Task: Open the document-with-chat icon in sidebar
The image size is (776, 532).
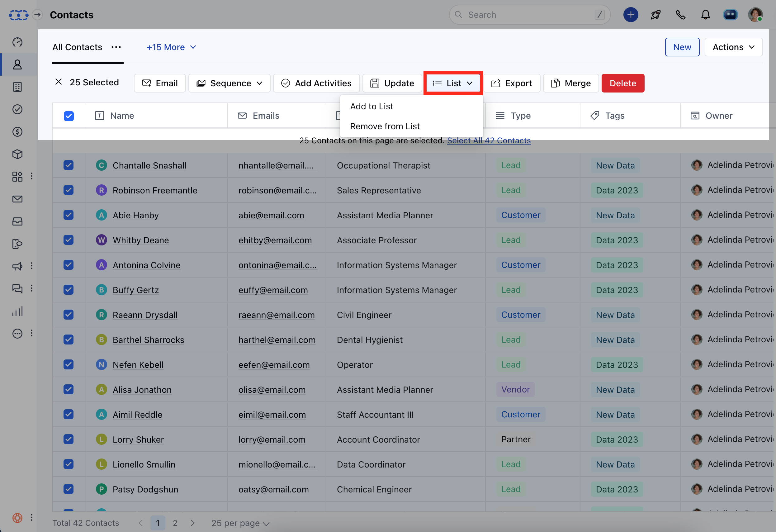Action: (17, 244)
